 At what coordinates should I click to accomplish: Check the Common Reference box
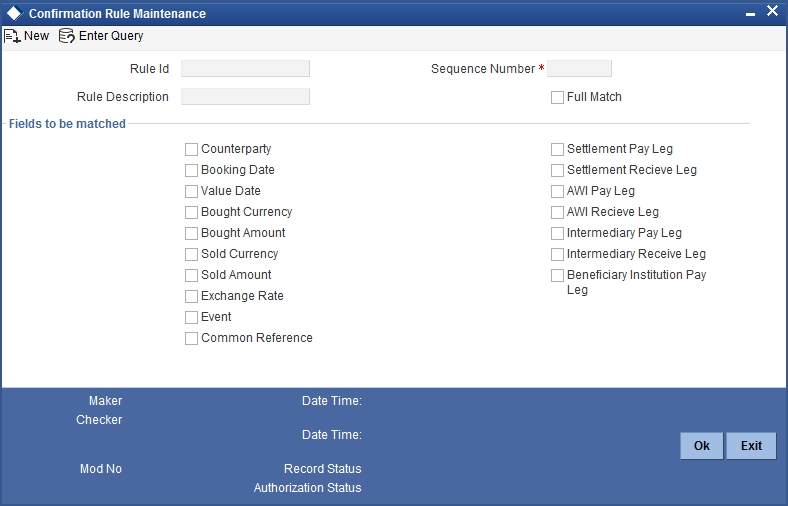tap(192, 339)
